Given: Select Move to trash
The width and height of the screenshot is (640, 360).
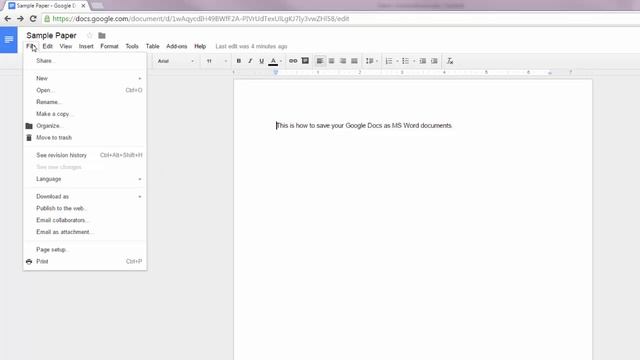Looking at the screenshot, I should [x=85, y=138].
